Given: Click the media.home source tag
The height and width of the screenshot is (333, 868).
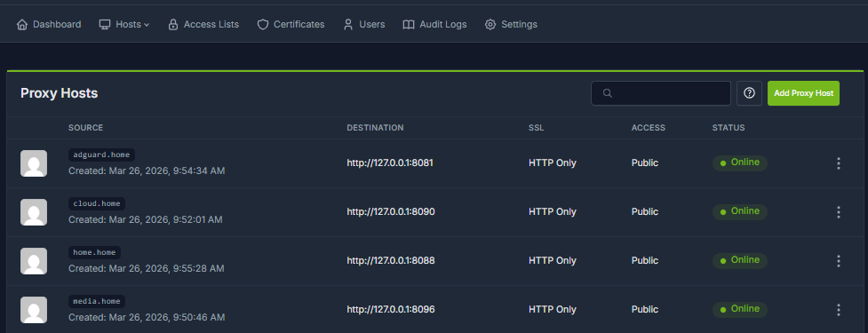Looking at the screenshot, I should pos(97,301).
